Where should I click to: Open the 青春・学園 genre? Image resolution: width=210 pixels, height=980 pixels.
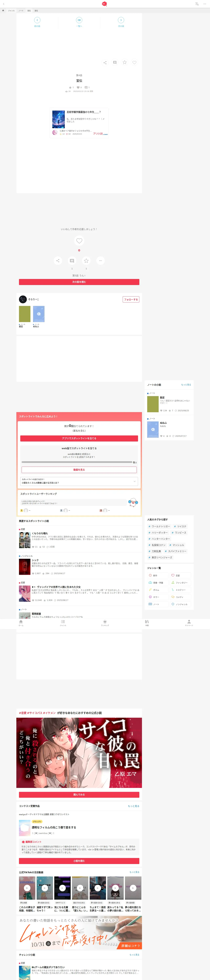tap(158, 583)
